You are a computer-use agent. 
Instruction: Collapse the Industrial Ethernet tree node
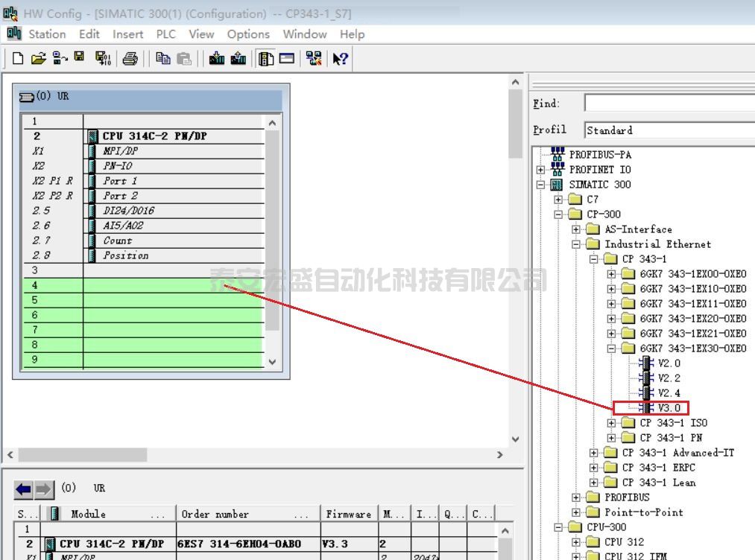point(576,244)
